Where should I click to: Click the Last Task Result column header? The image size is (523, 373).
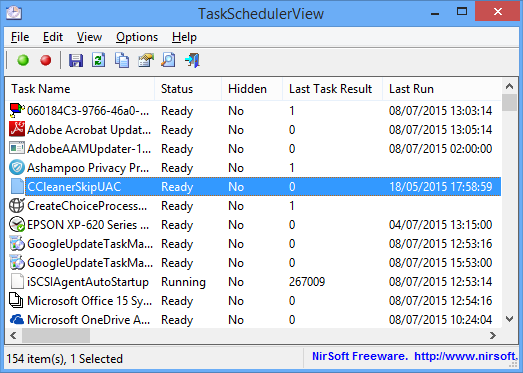click(x=332, y=89)
